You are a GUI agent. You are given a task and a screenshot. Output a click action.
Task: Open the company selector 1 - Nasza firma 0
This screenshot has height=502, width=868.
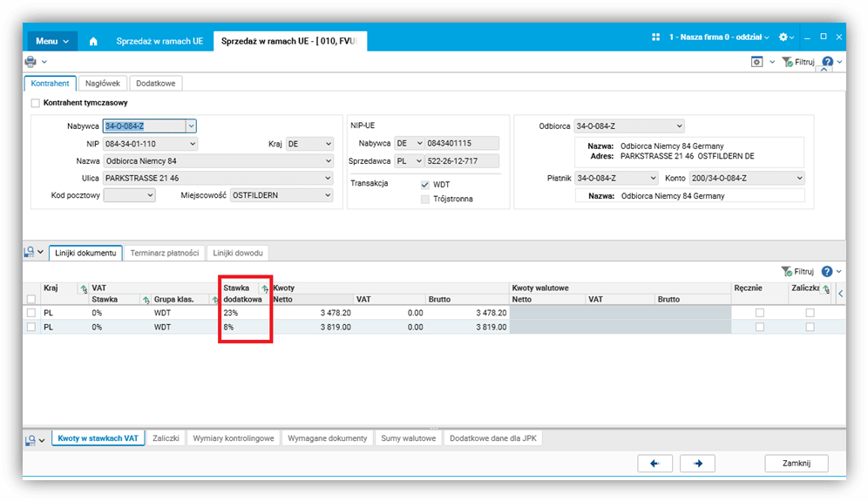coord(718,37)
